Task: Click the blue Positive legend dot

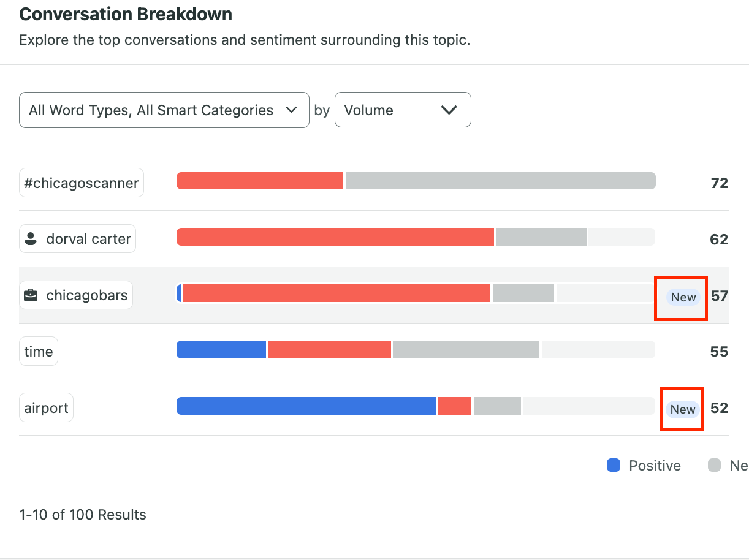Action: tap(613, 465)
